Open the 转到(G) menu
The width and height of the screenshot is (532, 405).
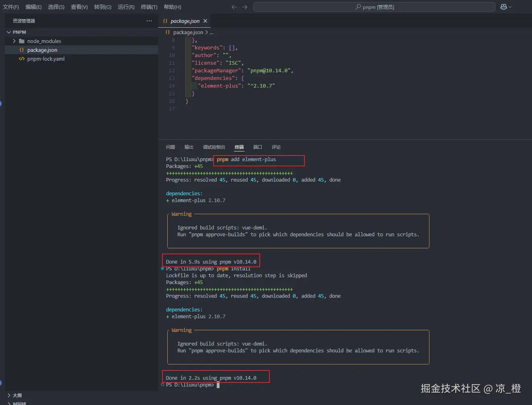coord(103,7)
